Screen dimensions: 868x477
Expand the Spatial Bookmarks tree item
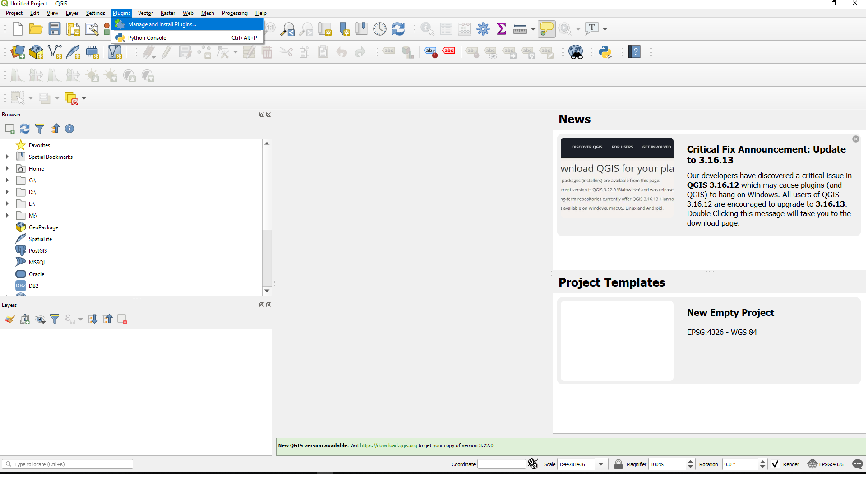[x=7, y=157]
